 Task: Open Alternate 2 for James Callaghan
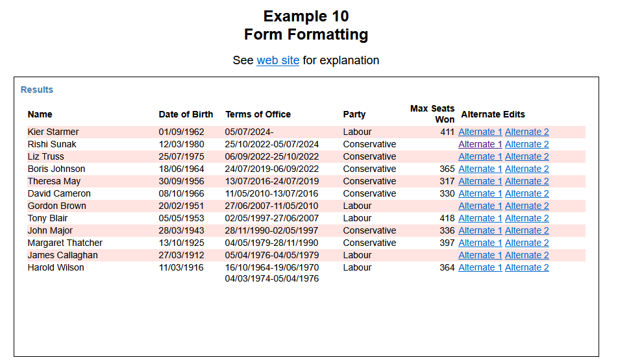[x=526, y=255]
